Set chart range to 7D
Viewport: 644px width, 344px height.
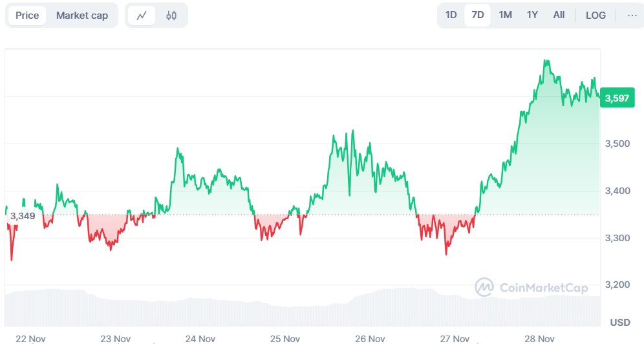tap(478, 15)
